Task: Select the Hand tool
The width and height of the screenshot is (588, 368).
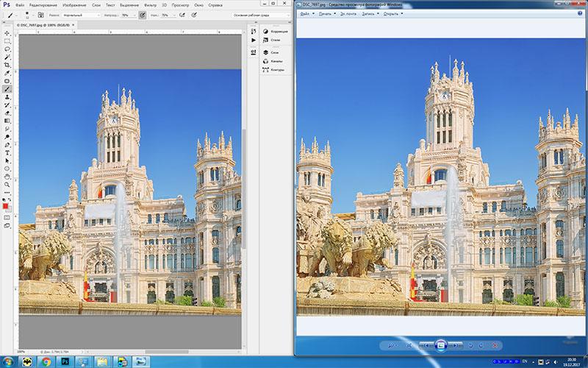Action: tap(7, 177)
